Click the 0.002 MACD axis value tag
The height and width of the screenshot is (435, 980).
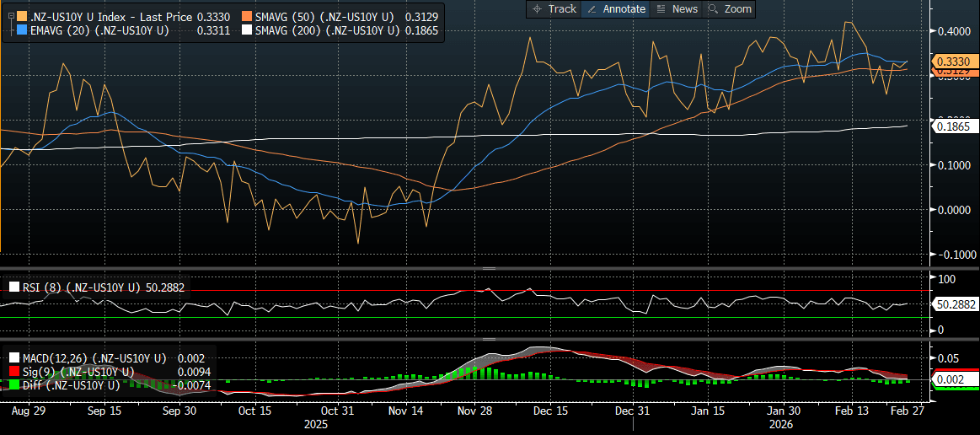click(x=951, y=379)
